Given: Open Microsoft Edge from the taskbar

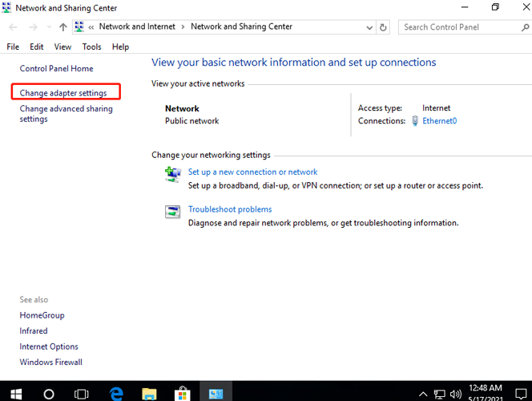Looking at the screenshot, I should click(116, 394).
